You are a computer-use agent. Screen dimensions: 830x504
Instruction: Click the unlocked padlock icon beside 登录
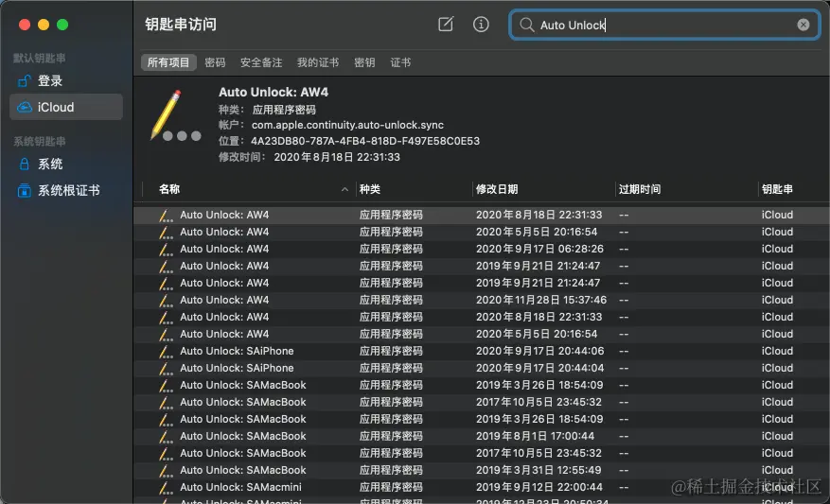pyautogui.click(x=25, y=81)
